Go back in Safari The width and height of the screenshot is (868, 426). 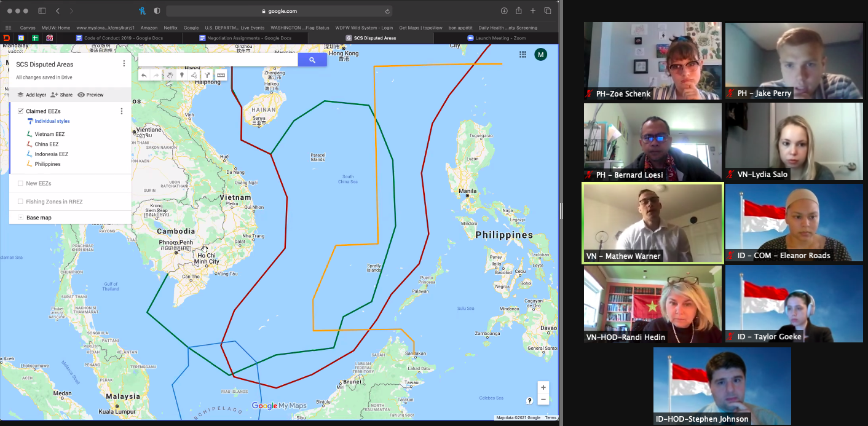(58, 11)
